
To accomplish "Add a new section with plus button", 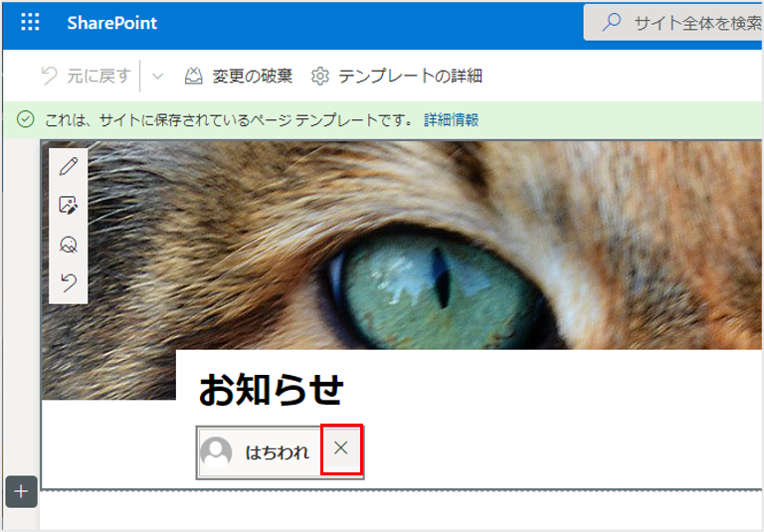I will [22, 491].
